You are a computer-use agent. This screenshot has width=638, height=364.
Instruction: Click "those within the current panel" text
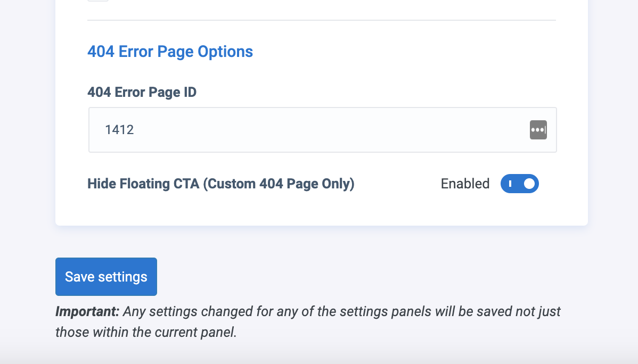pyautogui.click(x=145, y=333)
